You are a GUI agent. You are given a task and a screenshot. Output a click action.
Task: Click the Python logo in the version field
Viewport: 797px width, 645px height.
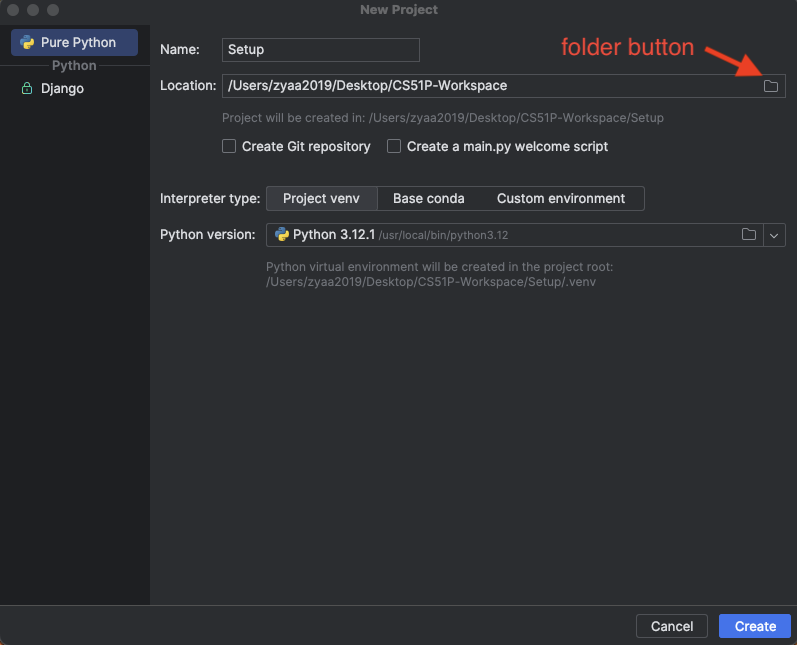(281, 235)
